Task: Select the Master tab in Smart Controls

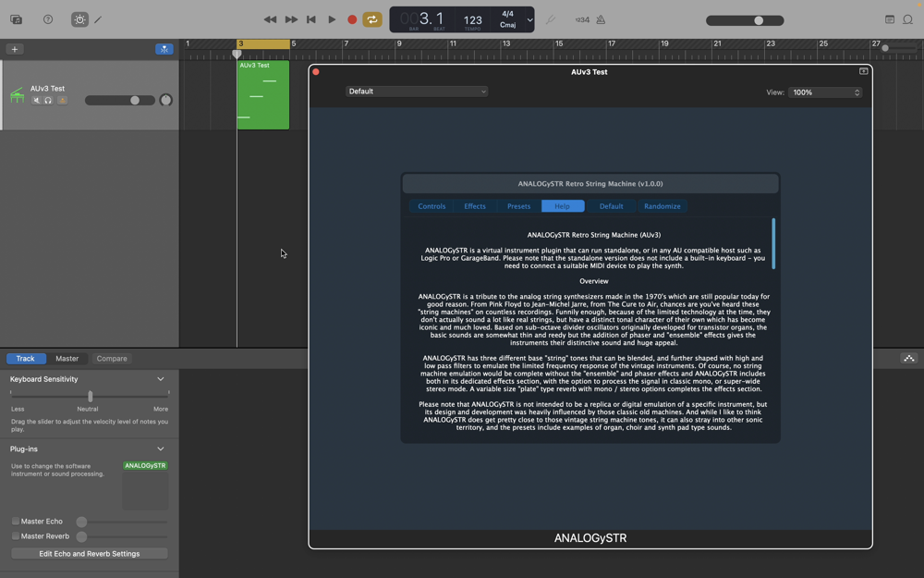Action: pyautogui.click(x=67, y=359)
